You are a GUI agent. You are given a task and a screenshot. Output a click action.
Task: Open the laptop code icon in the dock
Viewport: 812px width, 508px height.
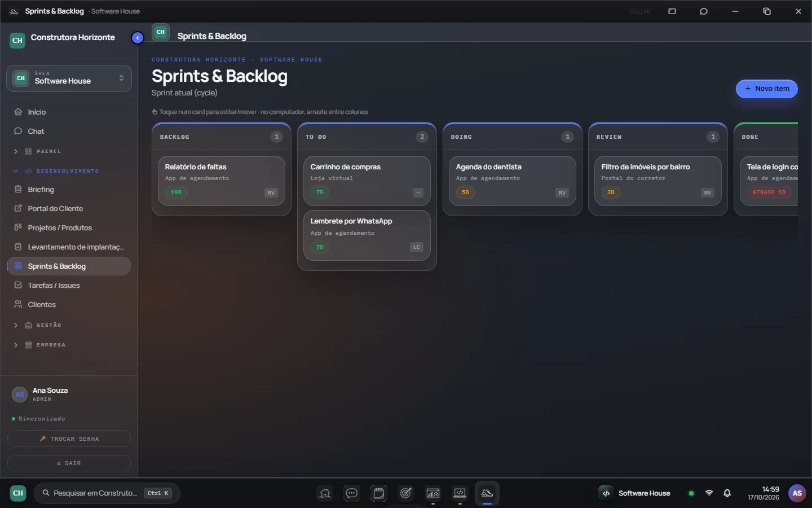(x=460, y=493)
